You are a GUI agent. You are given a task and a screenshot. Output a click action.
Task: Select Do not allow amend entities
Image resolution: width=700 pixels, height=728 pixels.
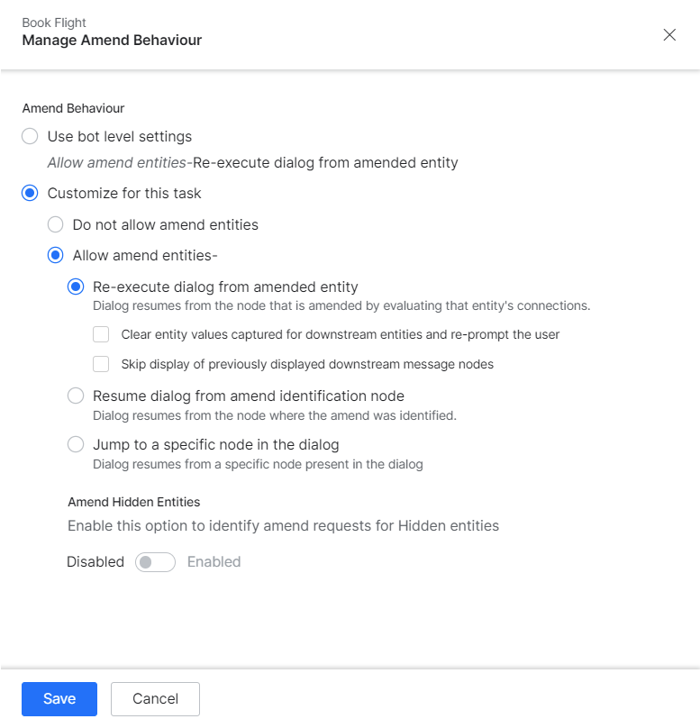56,224
